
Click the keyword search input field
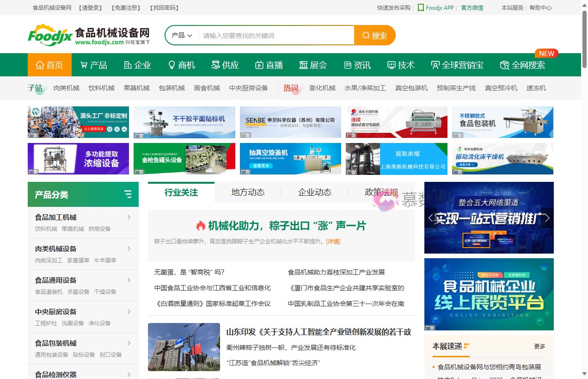tap(276, 36)
